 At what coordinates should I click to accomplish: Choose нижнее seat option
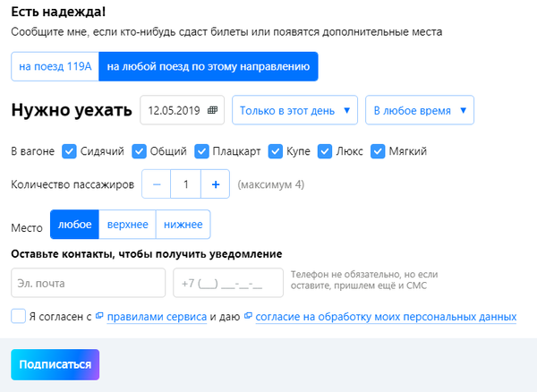[x=183, y=225]
